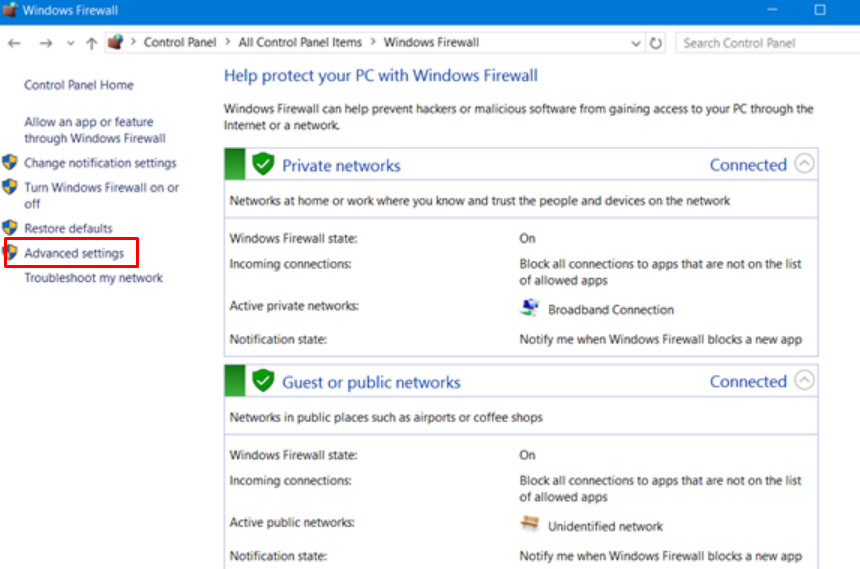Click green shield icon for public networks
Screen dimensions: 860x569
coord(263,380)
